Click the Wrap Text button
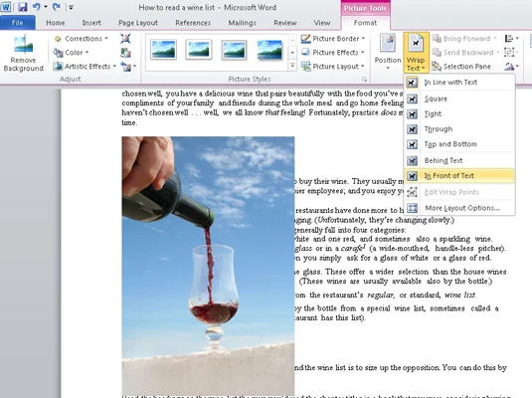 416,53
